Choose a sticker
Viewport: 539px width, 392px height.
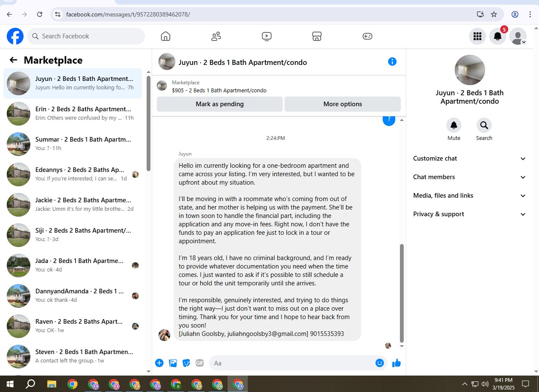[186, 363]
